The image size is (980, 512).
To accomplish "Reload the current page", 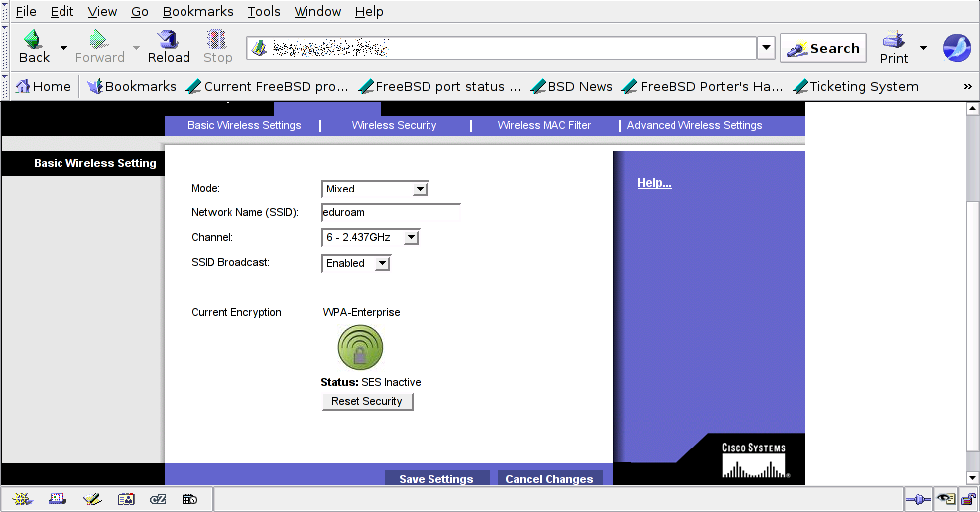I will (169, 46).
